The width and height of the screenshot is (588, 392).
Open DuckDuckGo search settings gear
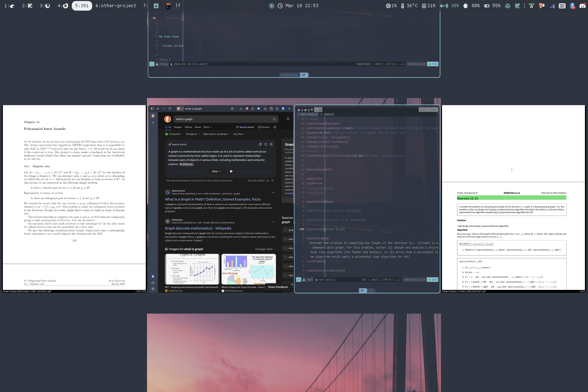275,127
